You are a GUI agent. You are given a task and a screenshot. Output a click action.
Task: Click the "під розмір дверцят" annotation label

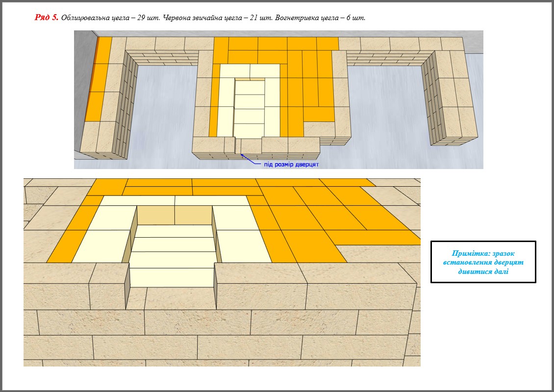291,165
